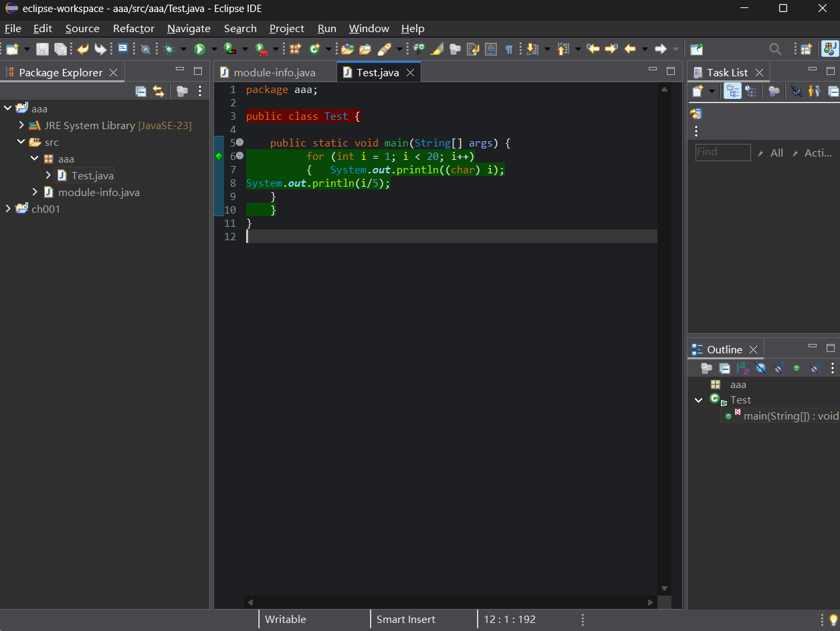Create a New Java Package icon
The width and height of the screenshot is (840, 631).
coord(295,49)
